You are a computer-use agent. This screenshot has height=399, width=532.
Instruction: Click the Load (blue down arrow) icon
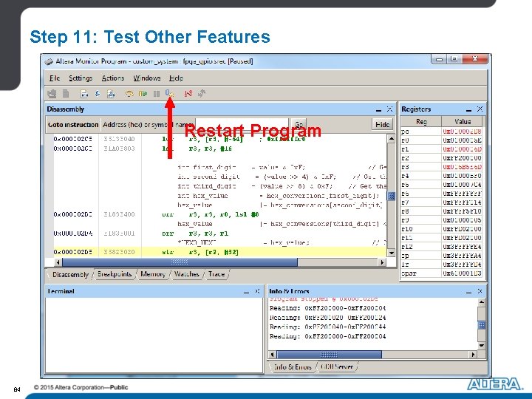pyautogui.click(x=98, y=94)
